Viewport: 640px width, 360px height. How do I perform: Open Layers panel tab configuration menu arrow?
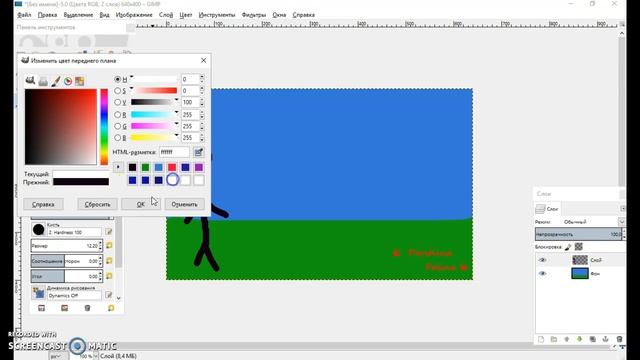[x=622, y=209]
